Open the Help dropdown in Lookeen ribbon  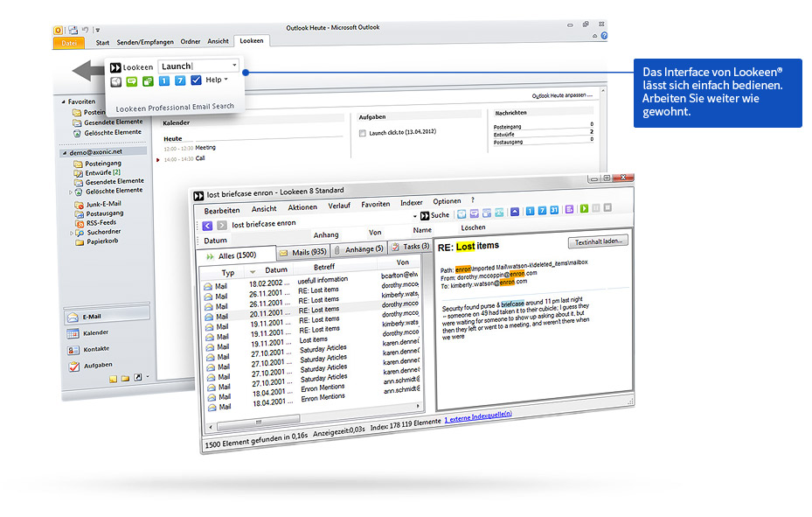tap(217, 80)
